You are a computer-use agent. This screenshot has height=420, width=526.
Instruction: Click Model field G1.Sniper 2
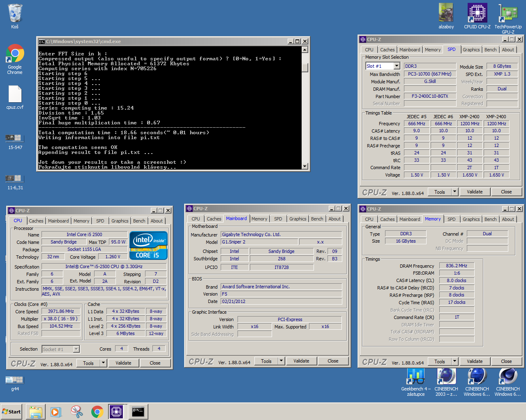[259, 242]
